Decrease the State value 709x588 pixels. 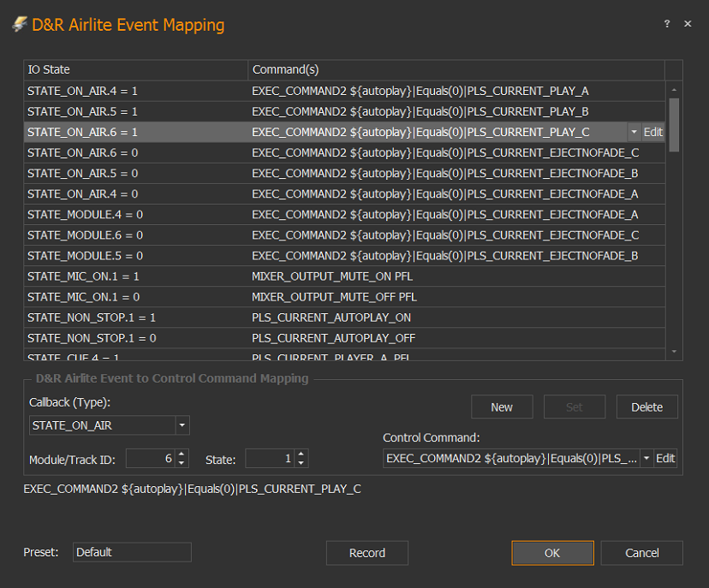pyautogui.click(x=301, y=463)
